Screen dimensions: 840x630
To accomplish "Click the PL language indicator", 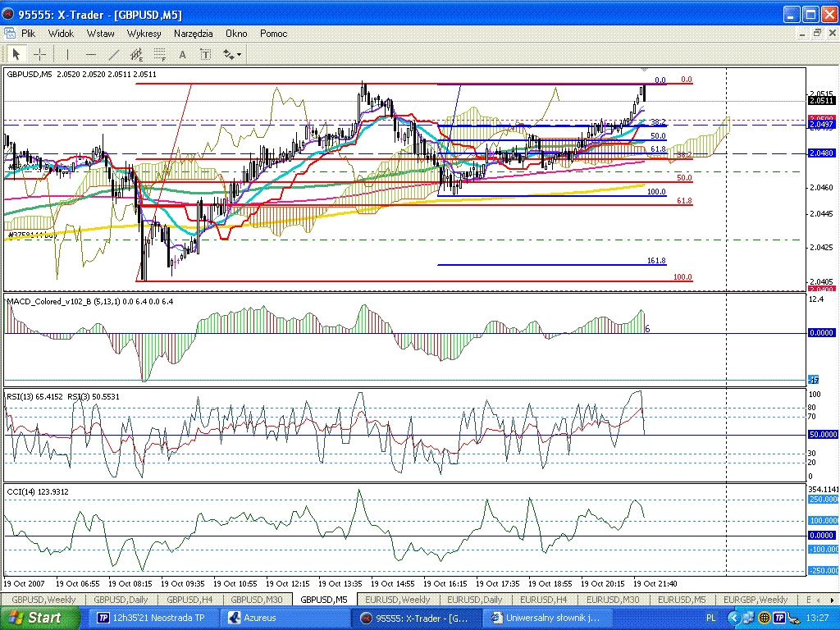I will coord(711,619).
